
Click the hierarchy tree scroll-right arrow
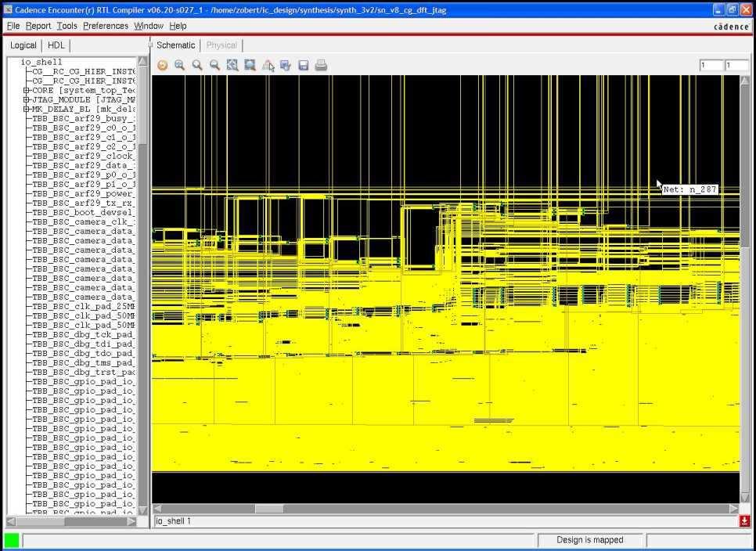tap(132, 521)
